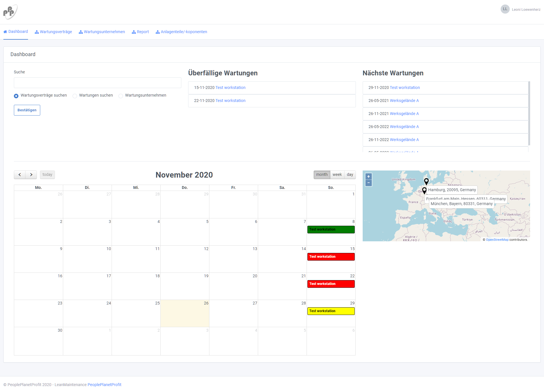Click the Nächste Wartungen list scrollbar
Image resolution: width=544 pixels, height=392 pixels.
point(529,113)
